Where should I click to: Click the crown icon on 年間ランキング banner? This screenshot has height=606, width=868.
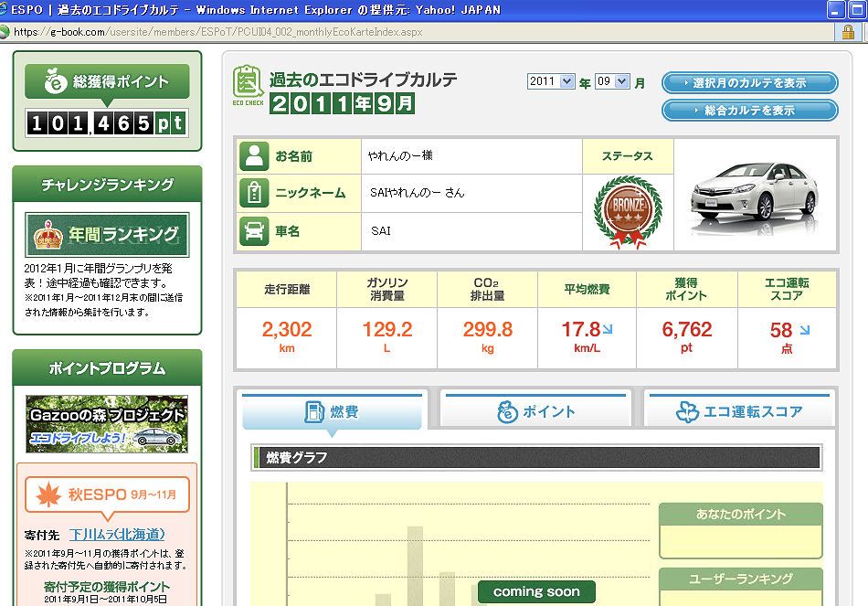[x=48, y=234]
